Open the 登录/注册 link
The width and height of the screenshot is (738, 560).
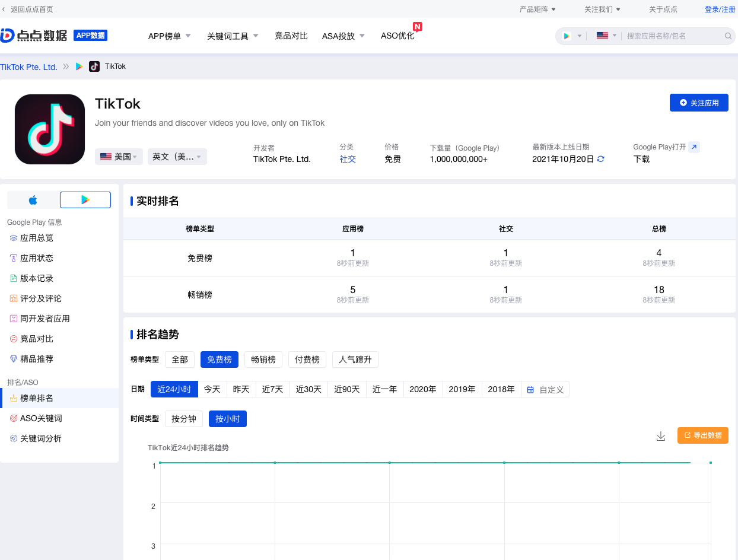[x=720, y=9]
